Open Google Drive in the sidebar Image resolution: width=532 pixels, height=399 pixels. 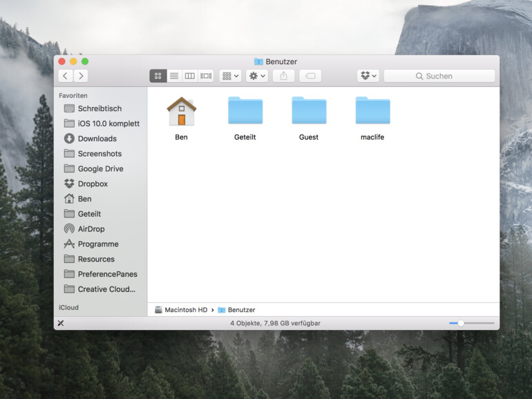point(100,169)
